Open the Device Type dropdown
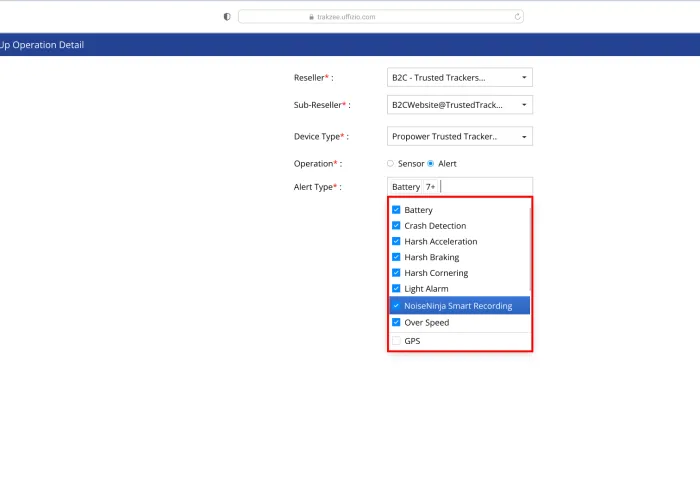The width and height of the screenshot is (700, 500). (459, 137)
